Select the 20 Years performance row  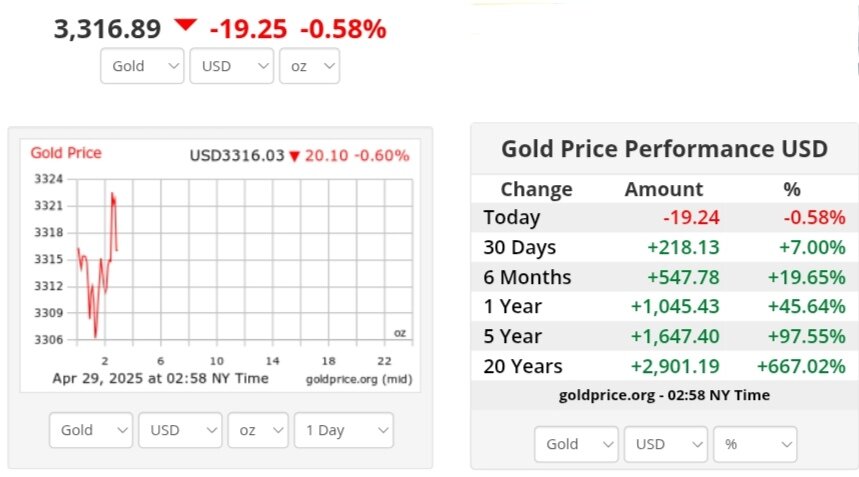pos(665,366)
